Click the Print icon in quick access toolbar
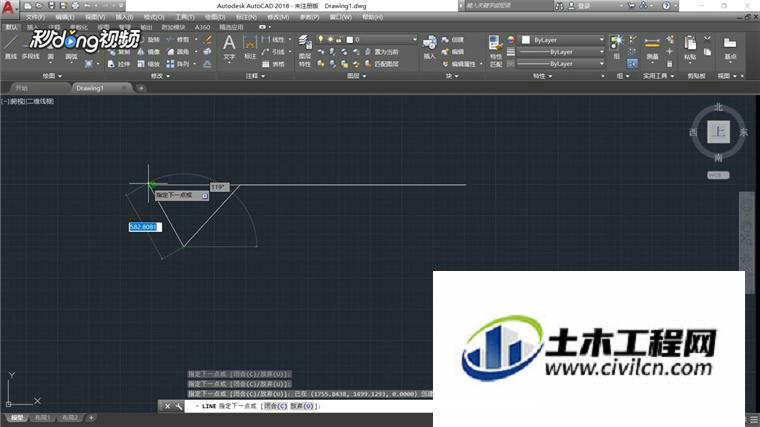This screenshot has width=760, height=427. pyautogui.click(x=75, y=6)
